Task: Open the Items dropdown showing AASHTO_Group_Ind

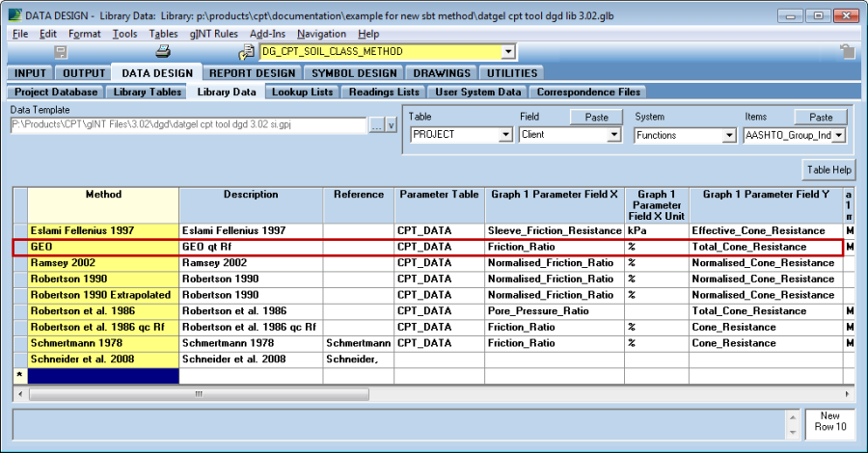Action: tap(839, 135)
